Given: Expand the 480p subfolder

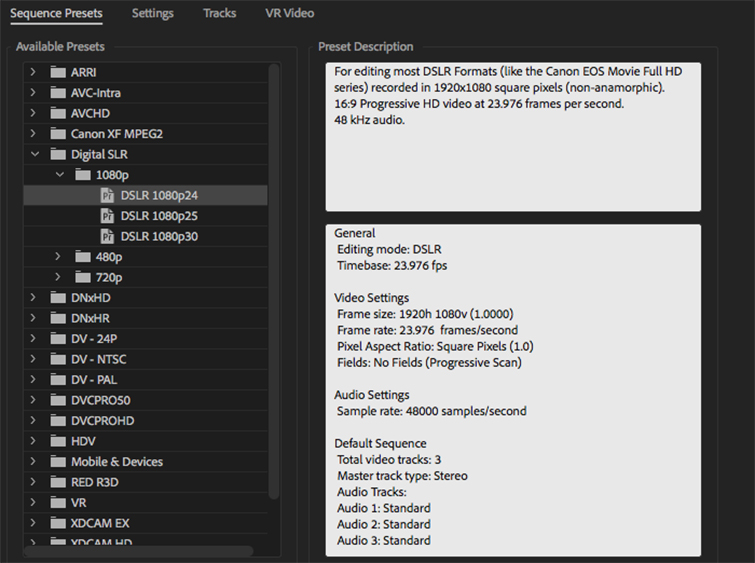Looking at the screenshot, I should tap(58, 257).
